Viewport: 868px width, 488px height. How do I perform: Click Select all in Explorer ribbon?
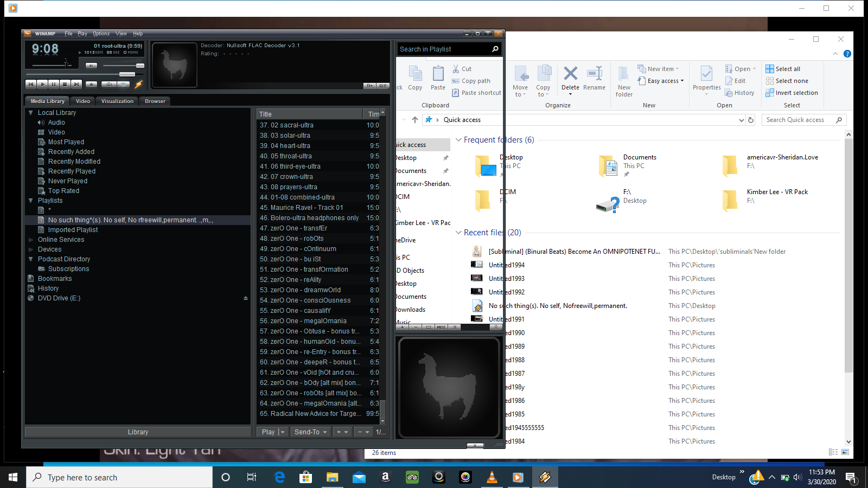[x=783, y=69]
